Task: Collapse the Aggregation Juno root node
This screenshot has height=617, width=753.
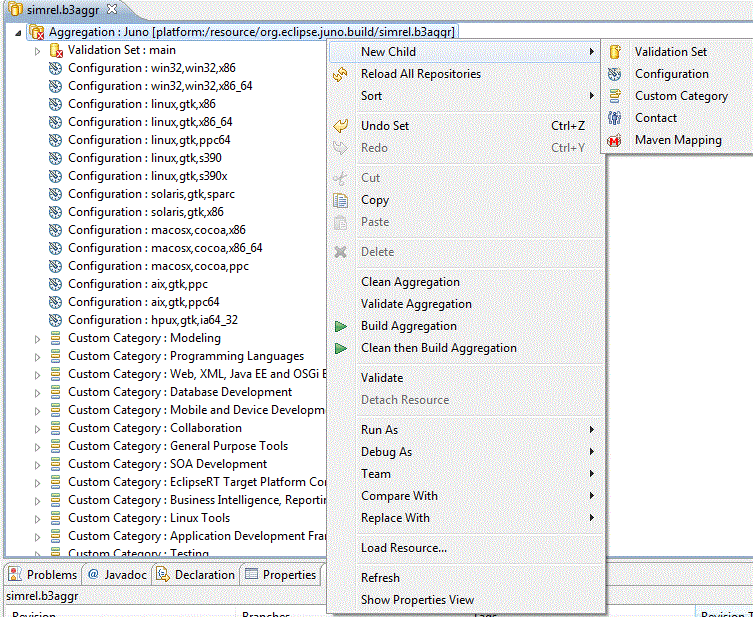Action: pyautogui.click(x=18, y=33)
